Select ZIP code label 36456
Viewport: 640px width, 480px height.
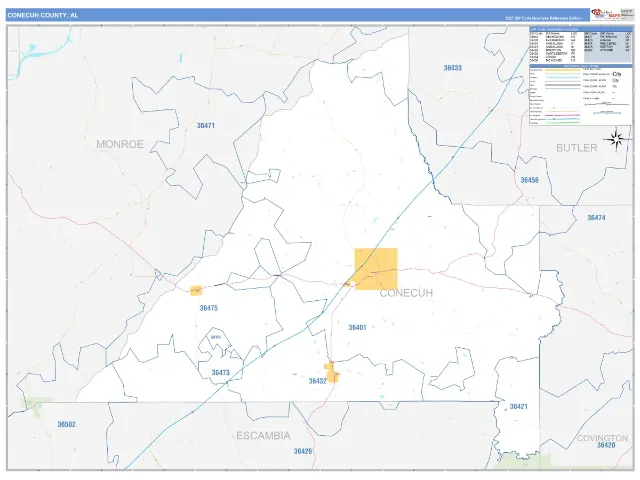[529, 180]
